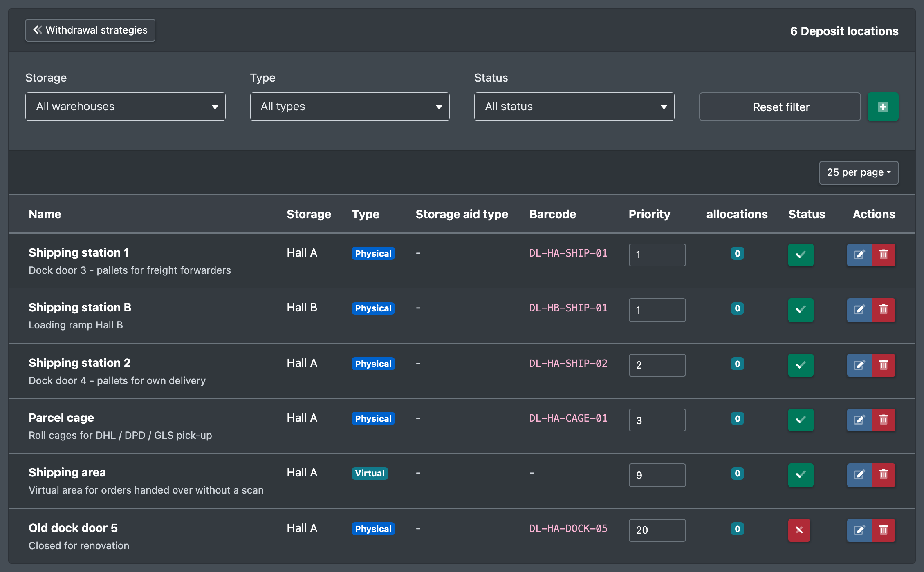Delete Shipping station 1 with trash icon

click(x=884, y=255)
